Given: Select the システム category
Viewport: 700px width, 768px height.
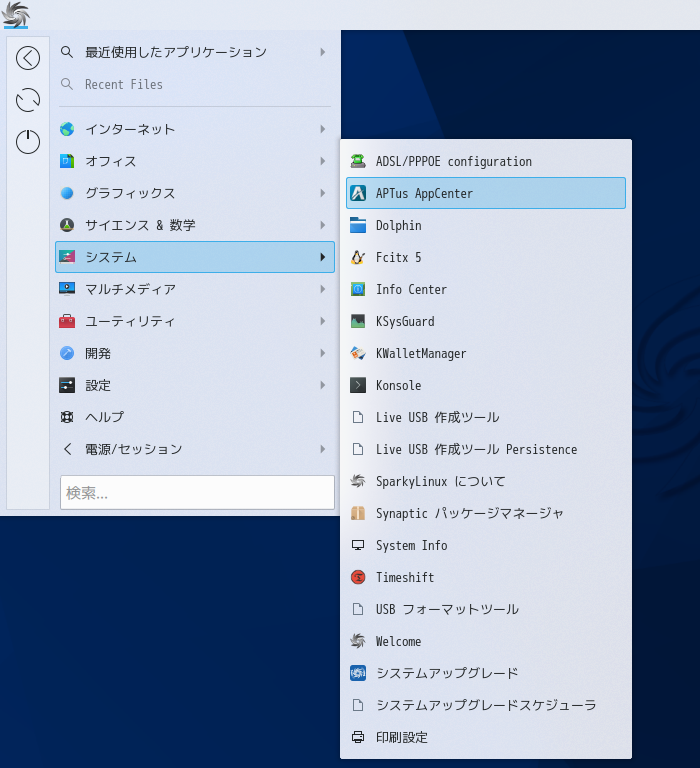Looking at the screenshot, I should [195, 257].
